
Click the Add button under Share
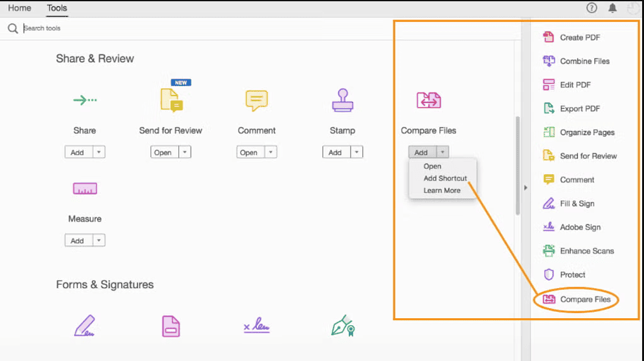click(x=79, y=152)
